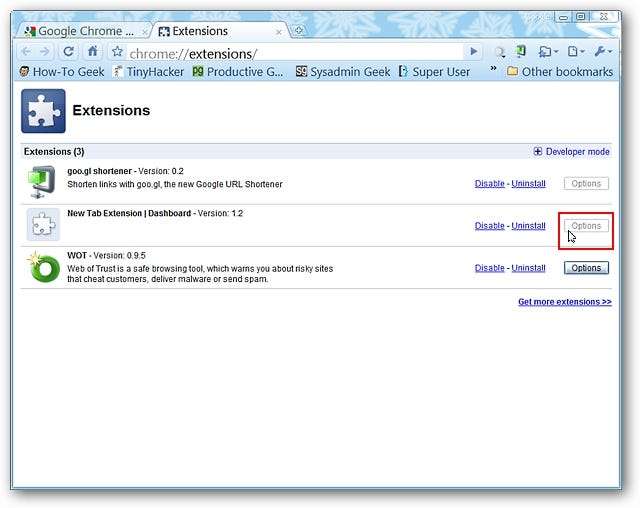
Task: Uninstall the New Tab Extension Dashboard
Action: [x=528, y=226]
